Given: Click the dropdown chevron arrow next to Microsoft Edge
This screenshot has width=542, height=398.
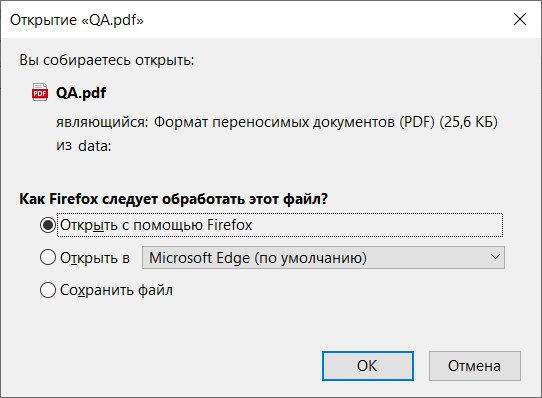Looking at the screenshot, I should (495, 257).
